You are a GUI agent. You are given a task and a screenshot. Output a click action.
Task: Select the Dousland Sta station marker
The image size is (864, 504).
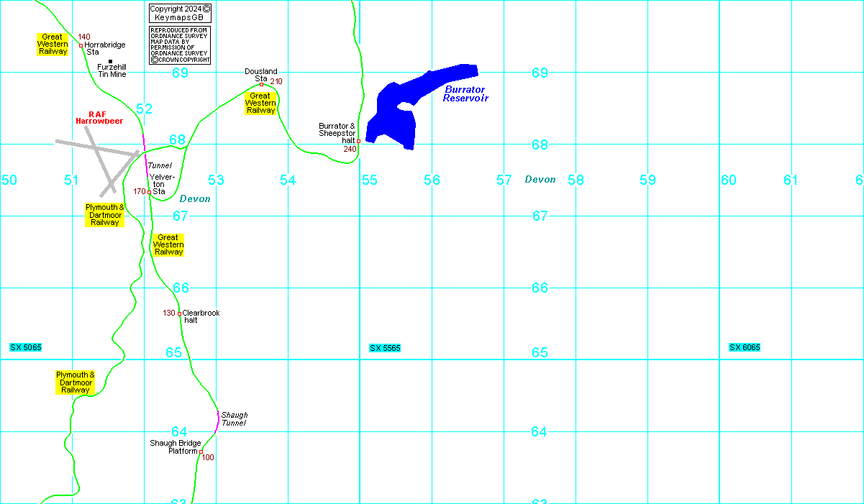click(x=261, y=84)
